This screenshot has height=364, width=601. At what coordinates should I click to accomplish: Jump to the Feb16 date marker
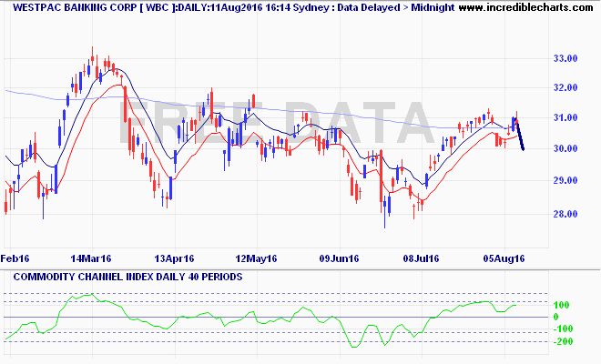pyautogui.click(x=16, y=258)
